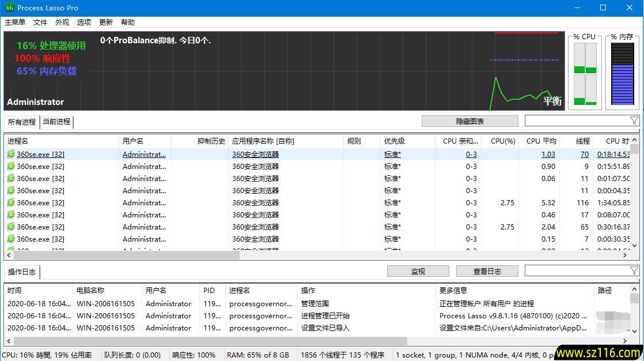
Task: Click the 监视 button
Action: 418,271
